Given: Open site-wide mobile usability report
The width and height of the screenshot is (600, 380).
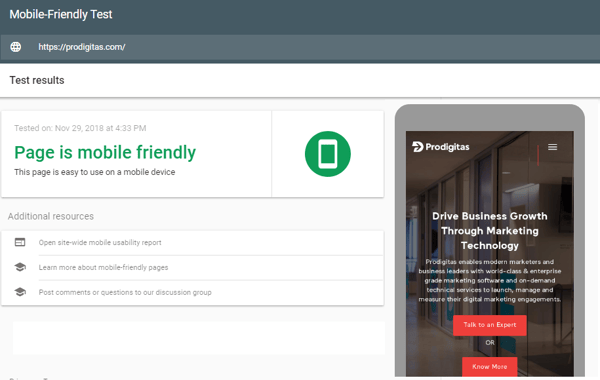Looking at the screenshot, I should (100, 243).
